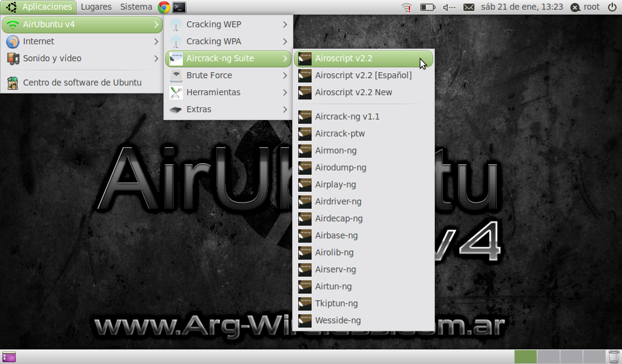Open the terminal launcher icon

(179, 7)
